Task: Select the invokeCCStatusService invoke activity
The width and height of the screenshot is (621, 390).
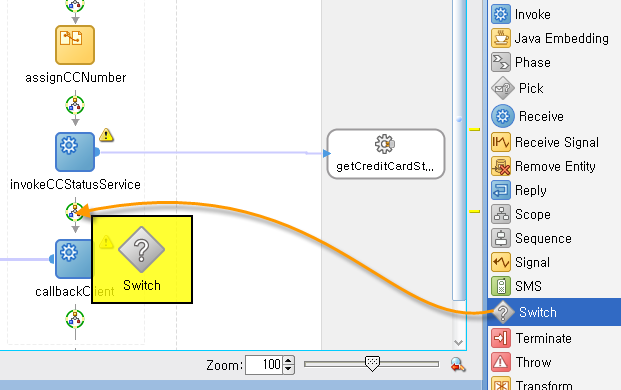Action: point(75,152)
